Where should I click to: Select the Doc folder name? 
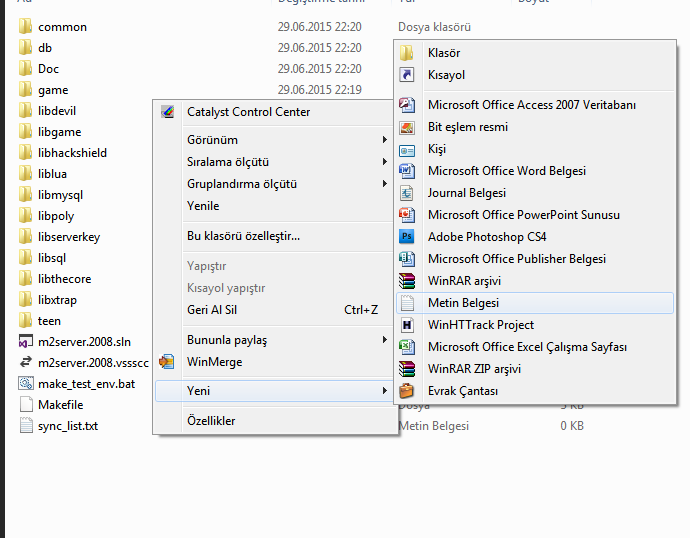tap(48, 69)
